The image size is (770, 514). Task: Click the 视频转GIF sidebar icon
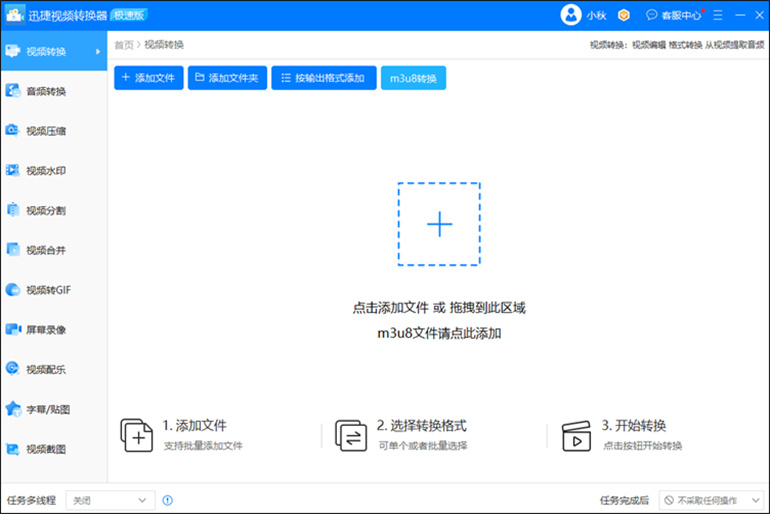point(12,290)
